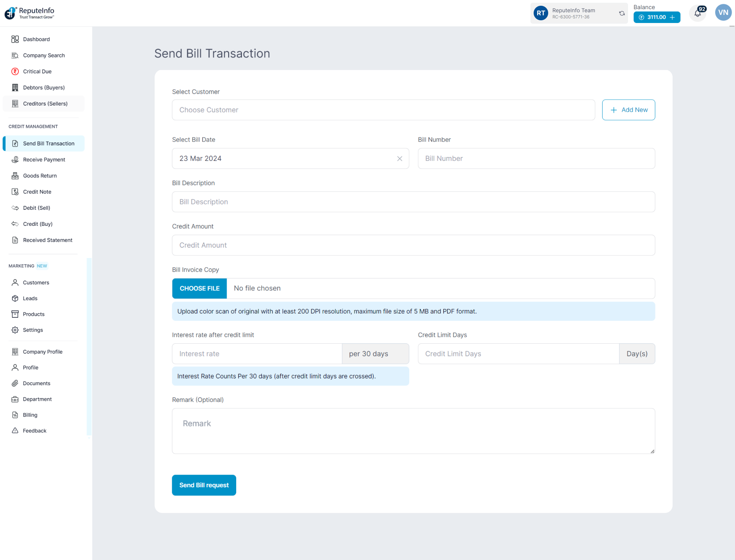Viewport: 735px width, 560px height.
Task: Click the Goods Return icon
Action: (x=15, y=176)
